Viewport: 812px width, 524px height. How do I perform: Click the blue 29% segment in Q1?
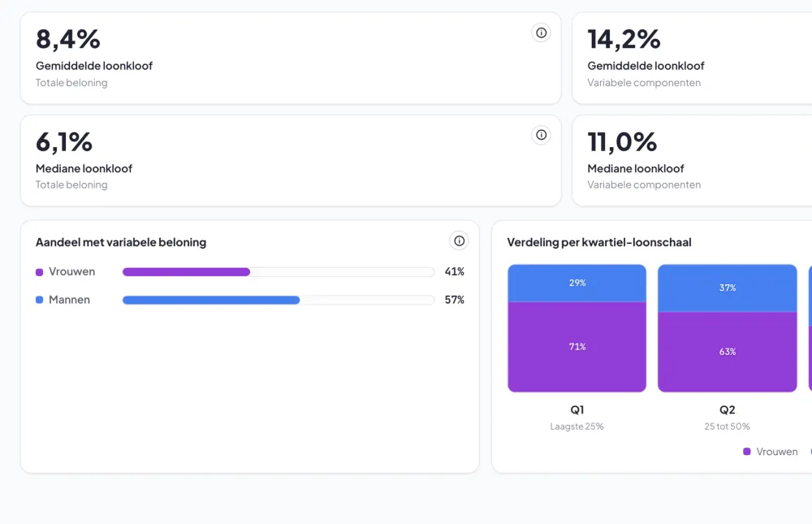pyautogui.click(x=577, y=283)
